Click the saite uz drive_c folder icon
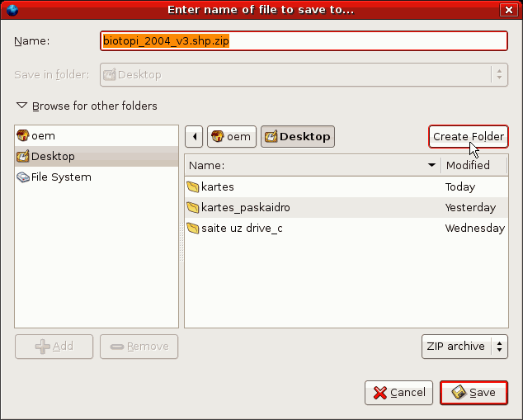Image resolution: width=523 pixels, height=420 pixels. pyautogui.click(x=193, y=229)
